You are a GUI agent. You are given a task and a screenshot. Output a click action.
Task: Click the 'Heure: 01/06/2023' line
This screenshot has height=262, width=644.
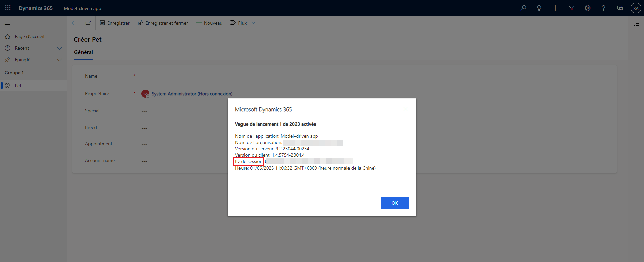pos(305,168)
